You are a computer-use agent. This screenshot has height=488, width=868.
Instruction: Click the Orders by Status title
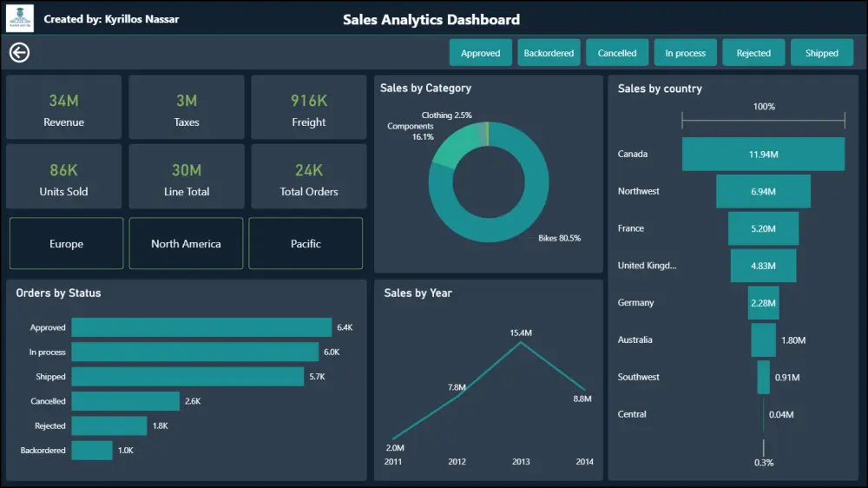[58, 293]
